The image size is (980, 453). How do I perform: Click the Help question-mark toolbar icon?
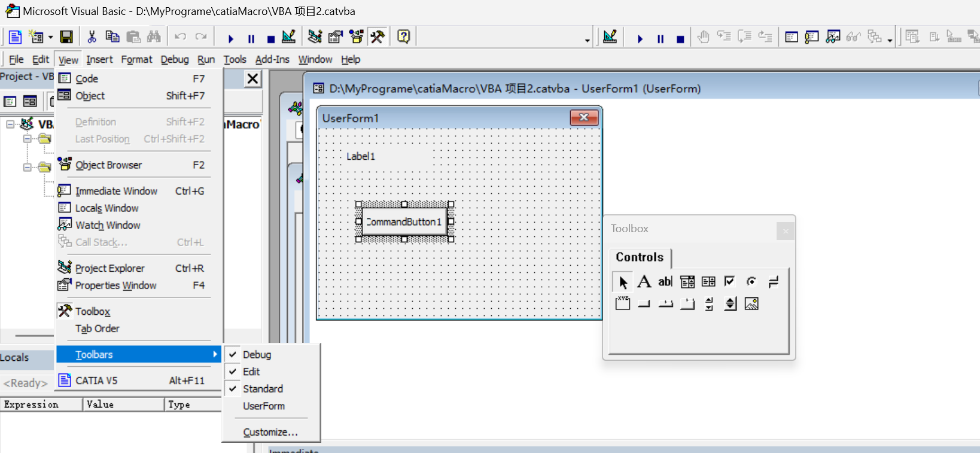coord(404,37)
